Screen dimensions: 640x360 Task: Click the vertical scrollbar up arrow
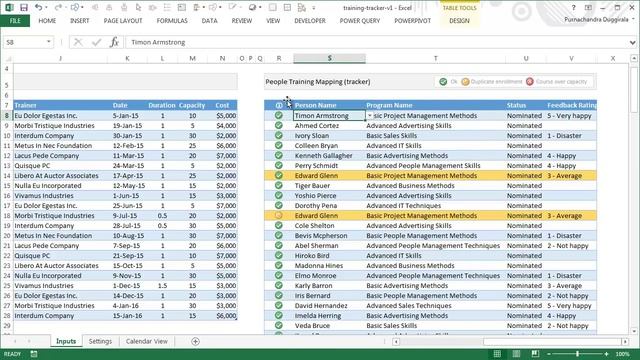[634, 59]
